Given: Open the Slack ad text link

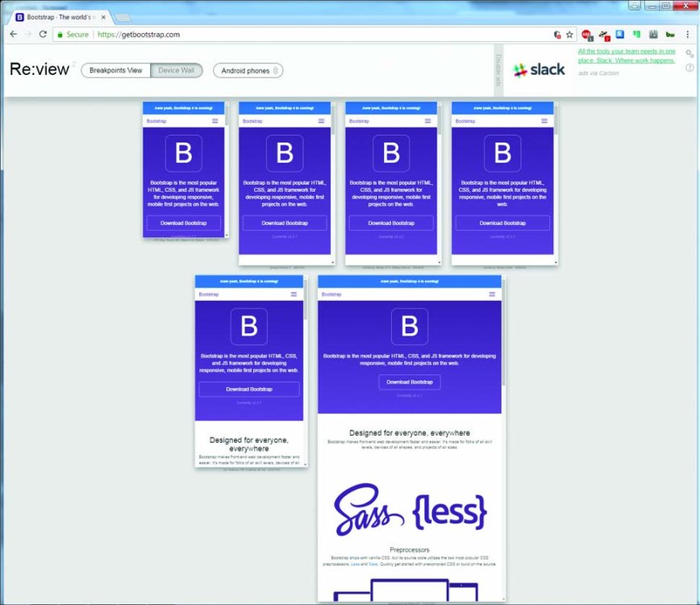Looking at the screenshot, I should click(627, 56).
